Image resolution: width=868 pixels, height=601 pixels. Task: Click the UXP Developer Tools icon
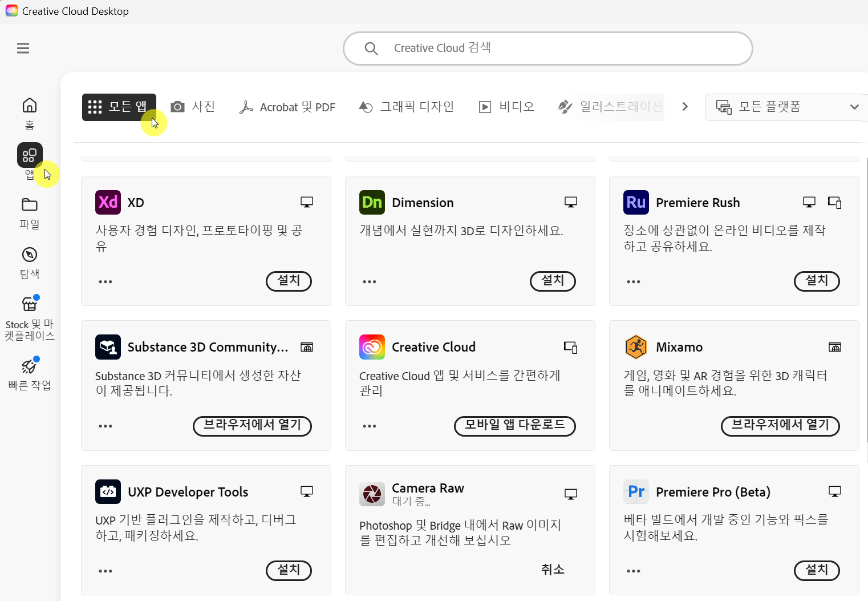(108, 491)
